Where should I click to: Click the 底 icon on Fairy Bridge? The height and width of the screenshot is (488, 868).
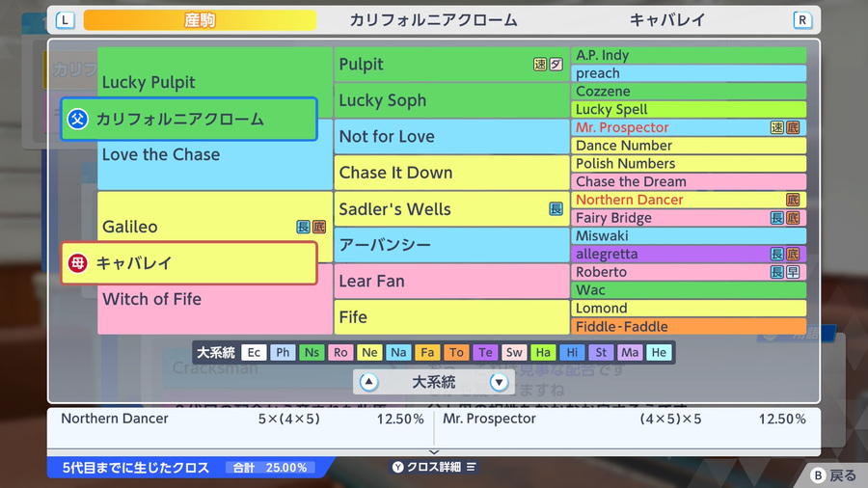pyautogui.click(x=793, y=218)
